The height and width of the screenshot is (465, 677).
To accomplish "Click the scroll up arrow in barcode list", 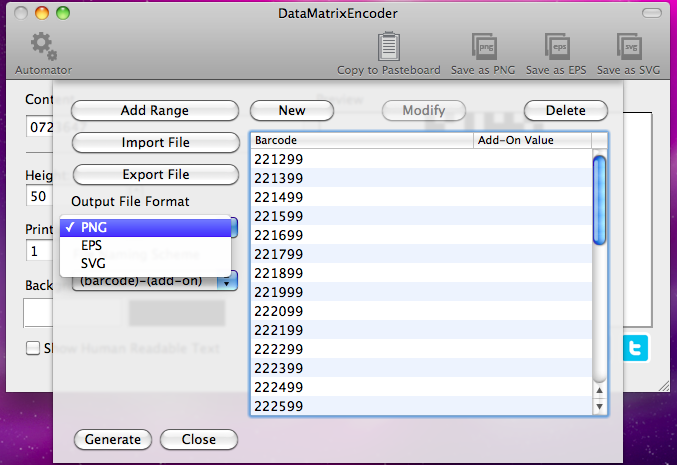I will point(599,390).
